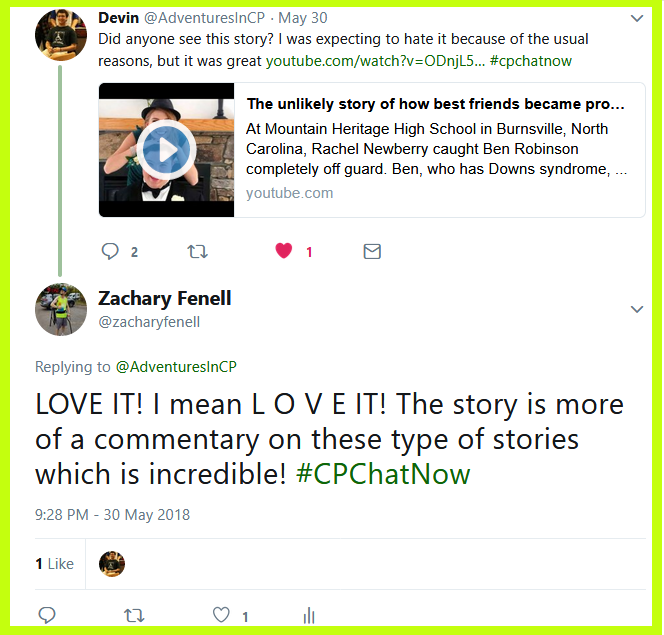Viewport: 664px width, 635px height.
Task: Open Zachary Fenell's profile avatar
Action: click(61, 309)
